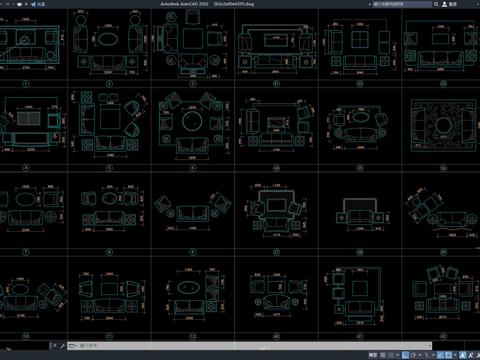Toggle grid display in status bar
This screenshot has width=480, height=360.
tap(383, 355)
